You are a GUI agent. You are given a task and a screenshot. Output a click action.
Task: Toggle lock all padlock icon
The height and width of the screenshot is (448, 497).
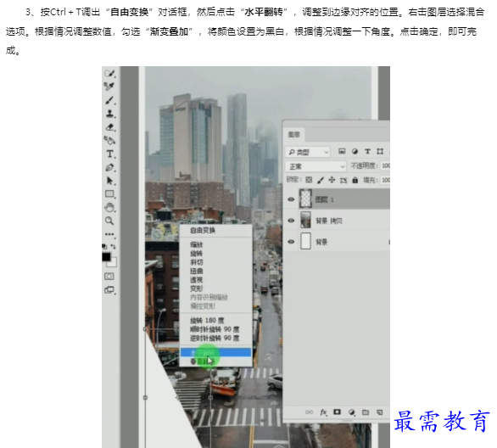[x=355, y=180]
